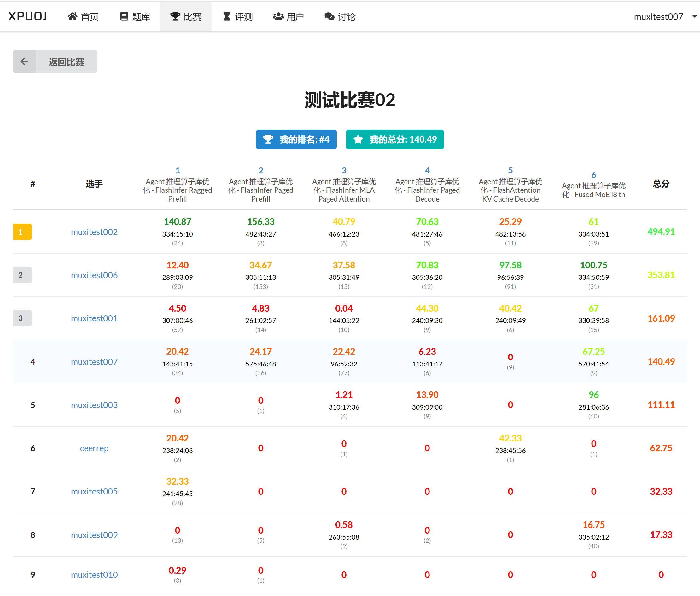Click the total score 111.11
This screenshot has width=700, height=596.
(661, 405)
